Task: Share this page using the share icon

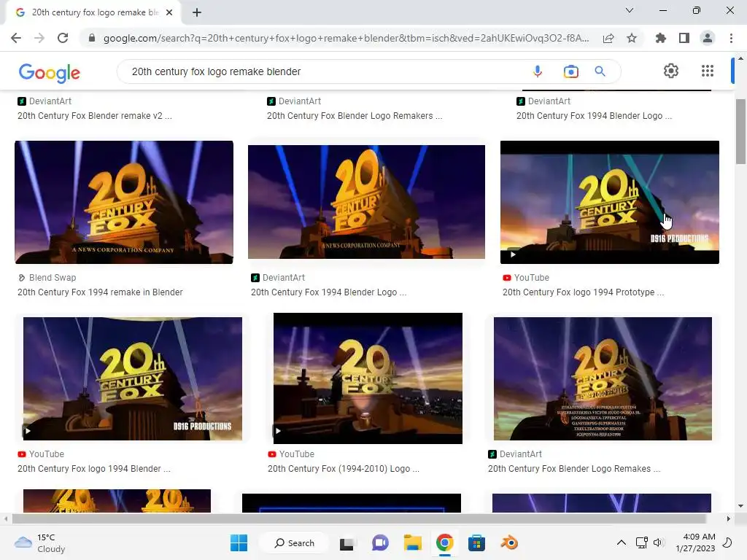Action: click(x=608, y=38)
